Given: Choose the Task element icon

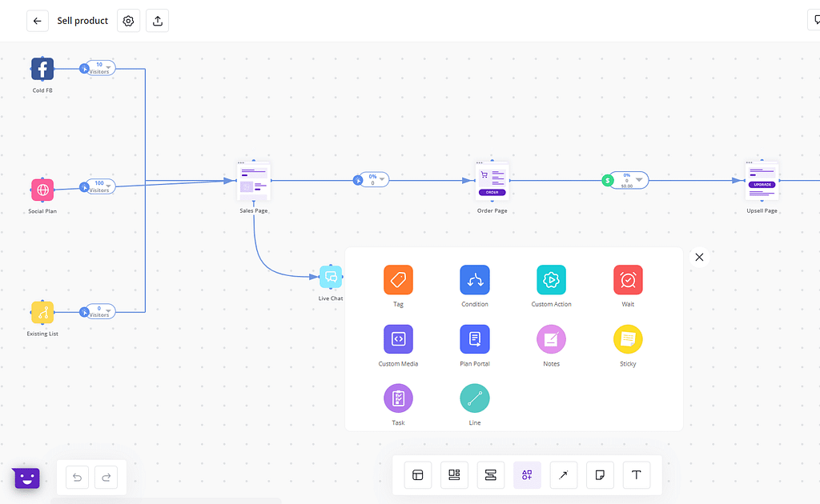Looking at the screenshot, I should pyautogui.click(x=398, y=398).
